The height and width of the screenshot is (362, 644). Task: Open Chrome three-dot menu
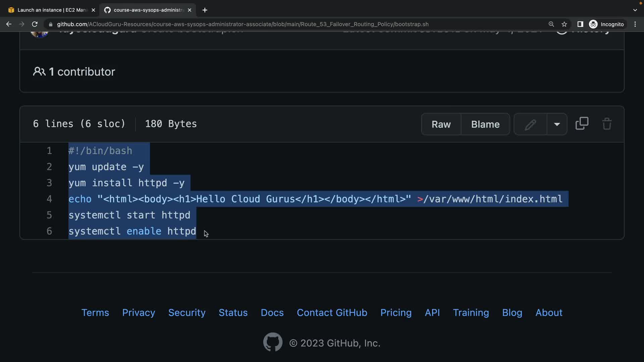(635, 24)
